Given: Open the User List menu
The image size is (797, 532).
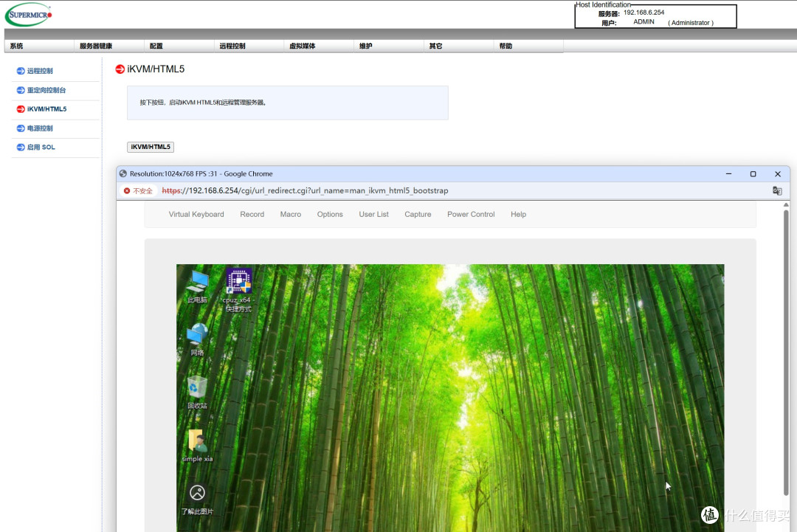Looking at the screenshot, I should (373, 215).
